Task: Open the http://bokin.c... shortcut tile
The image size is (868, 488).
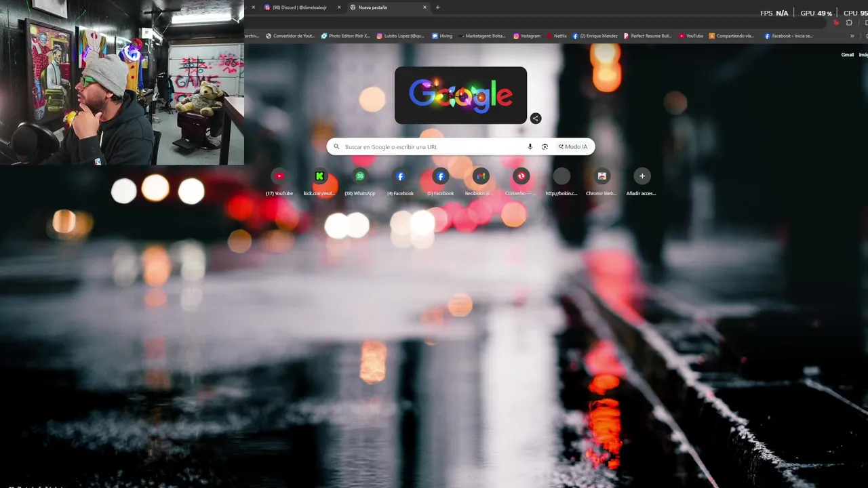Action: 561,182
